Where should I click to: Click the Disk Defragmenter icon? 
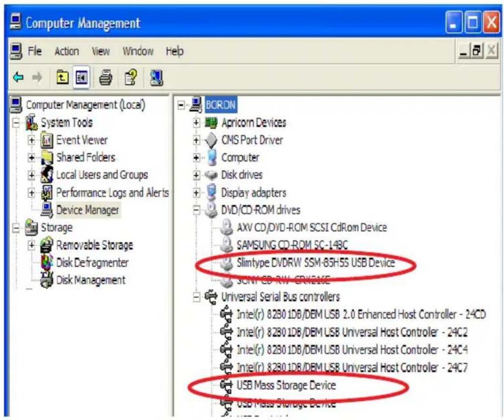(47, 262)
